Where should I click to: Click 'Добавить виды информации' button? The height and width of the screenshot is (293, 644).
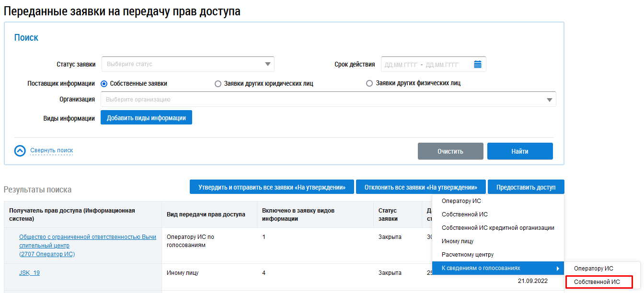coord(146,118)
